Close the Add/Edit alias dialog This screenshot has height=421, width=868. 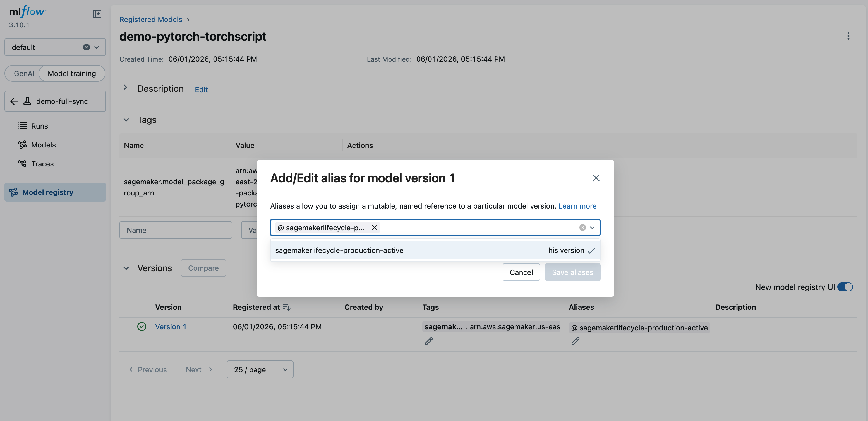[596, 178]
